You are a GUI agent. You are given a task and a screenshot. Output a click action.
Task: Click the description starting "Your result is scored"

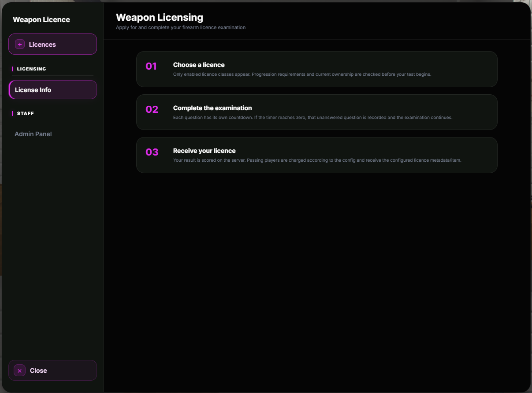[x=317, y=160]
